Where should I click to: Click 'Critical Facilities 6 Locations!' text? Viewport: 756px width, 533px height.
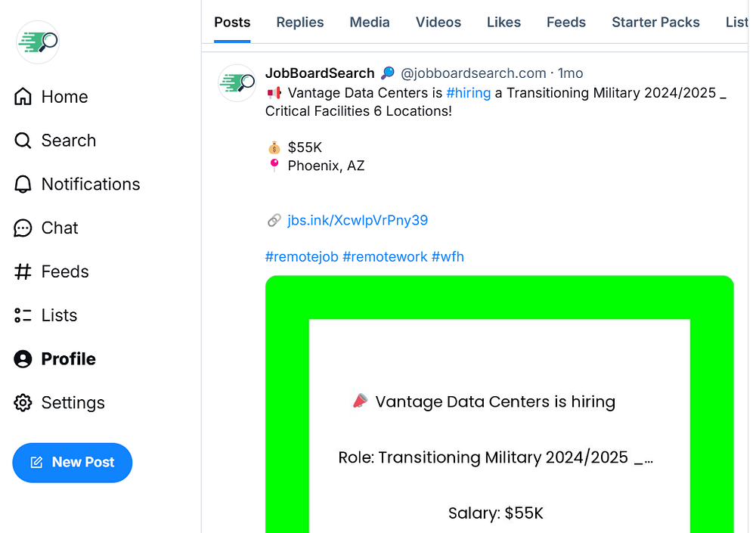358,111
